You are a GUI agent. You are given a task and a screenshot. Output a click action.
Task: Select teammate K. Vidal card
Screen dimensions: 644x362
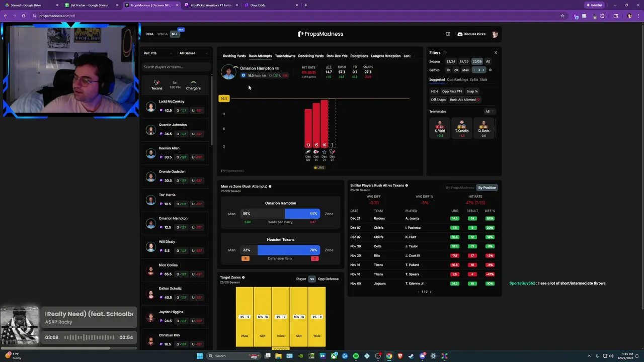[440, 129]
